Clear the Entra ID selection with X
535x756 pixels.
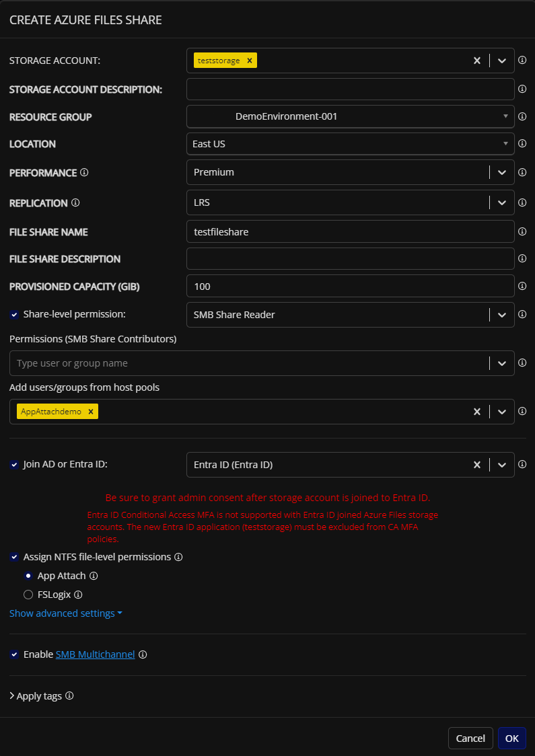click(476, 464)
